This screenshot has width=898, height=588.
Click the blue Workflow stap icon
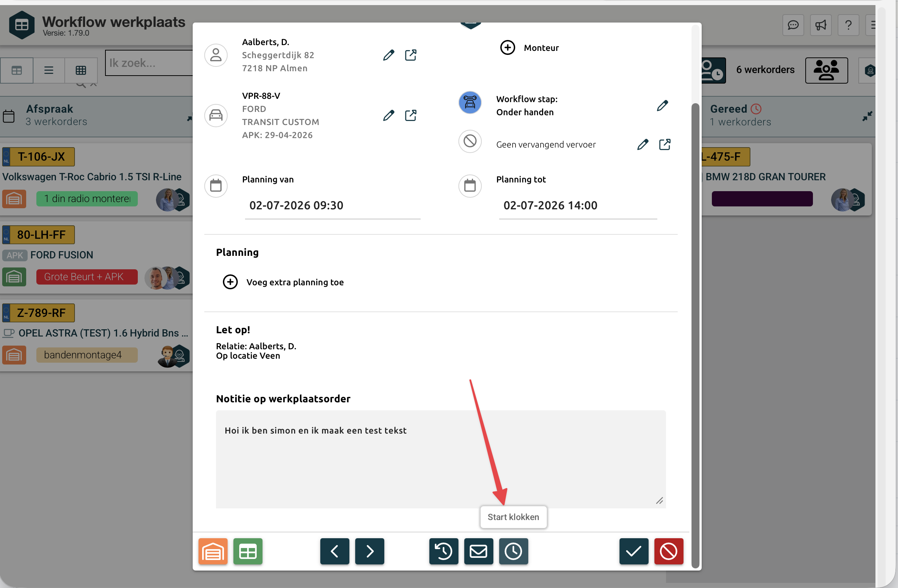470,102
